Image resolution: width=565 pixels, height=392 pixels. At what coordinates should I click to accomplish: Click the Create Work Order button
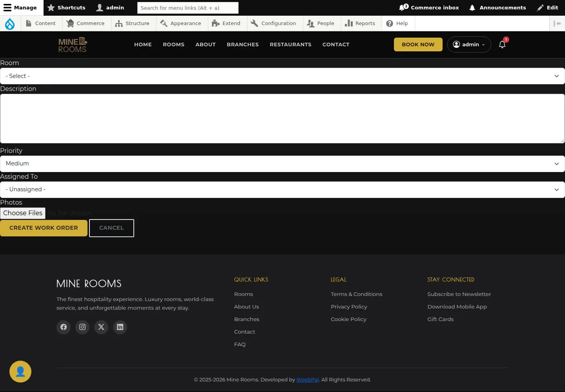click(x=44, y=228)
